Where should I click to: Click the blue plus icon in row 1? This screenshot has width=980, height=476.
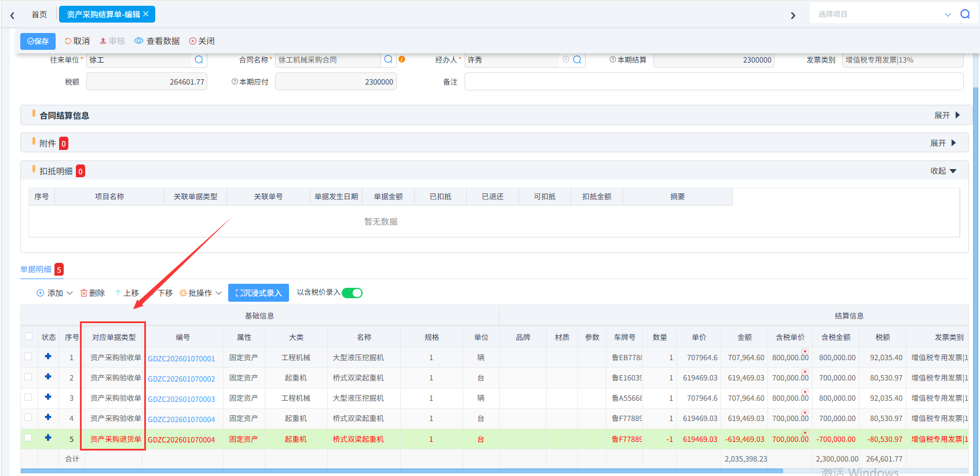coord(48,357)
